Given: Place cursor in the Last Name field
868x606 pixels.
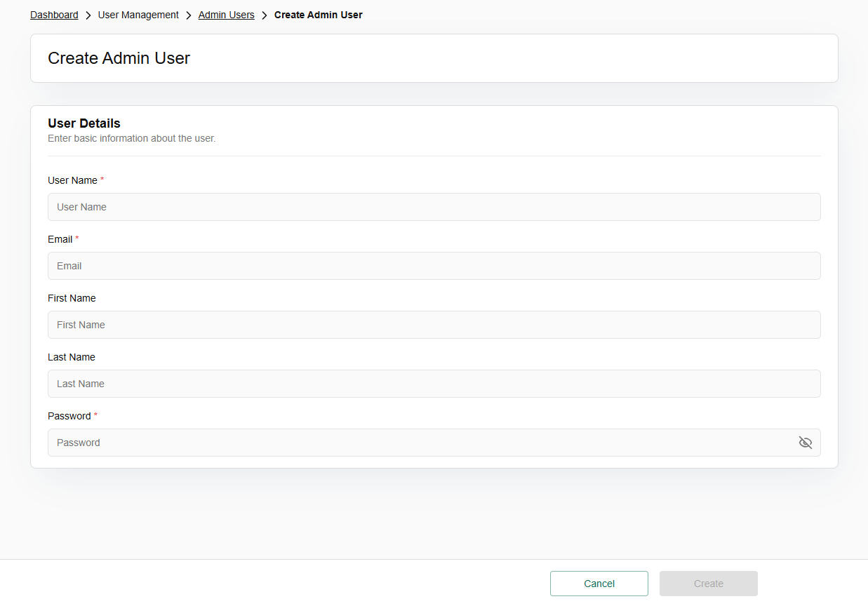Looking at the screenshot, I should point(434,384).
